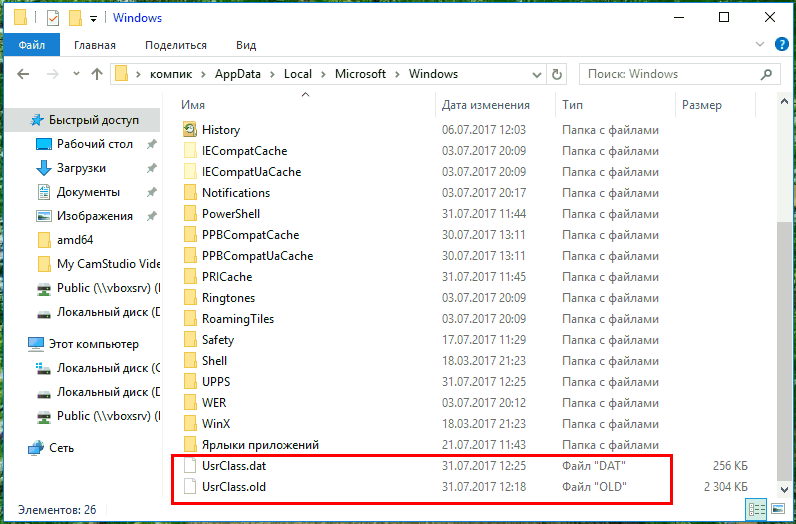This screenshot has height=524, width=796.
Task: Select the PowerShell folder icon
Action: (x=190, y=214)
